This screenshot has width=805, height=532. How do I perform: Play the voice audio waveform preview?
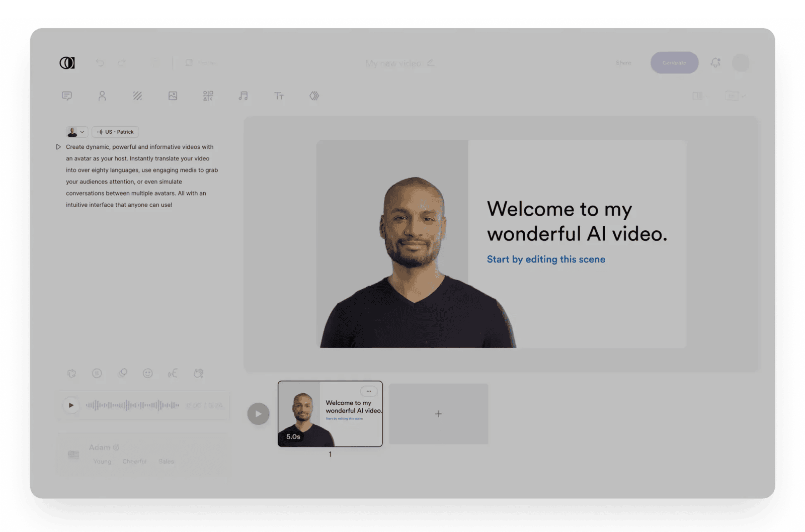pyautogui.click(x=71, y=405)
